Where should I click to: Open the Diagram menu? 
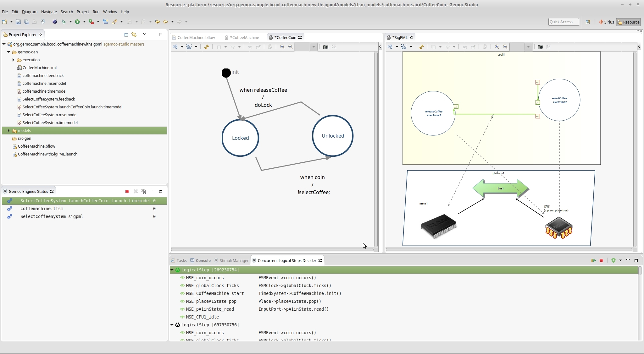(x=30, y=12)
